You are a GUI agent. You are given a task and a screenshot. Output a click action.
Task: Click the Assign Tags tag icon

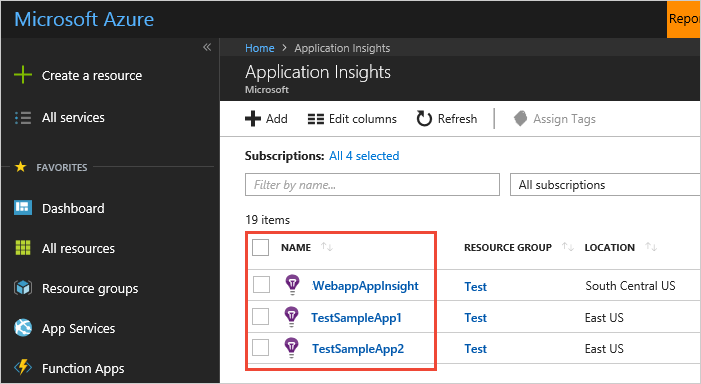520,119
